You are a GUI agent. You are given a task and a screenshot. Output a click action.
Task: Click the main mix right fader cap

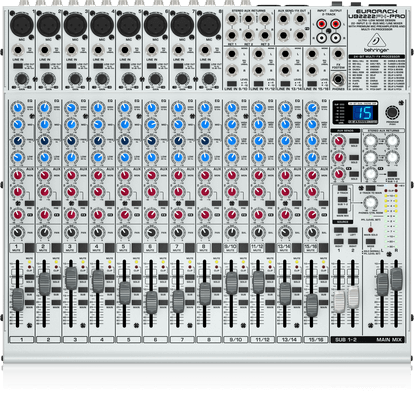point(396,279)
